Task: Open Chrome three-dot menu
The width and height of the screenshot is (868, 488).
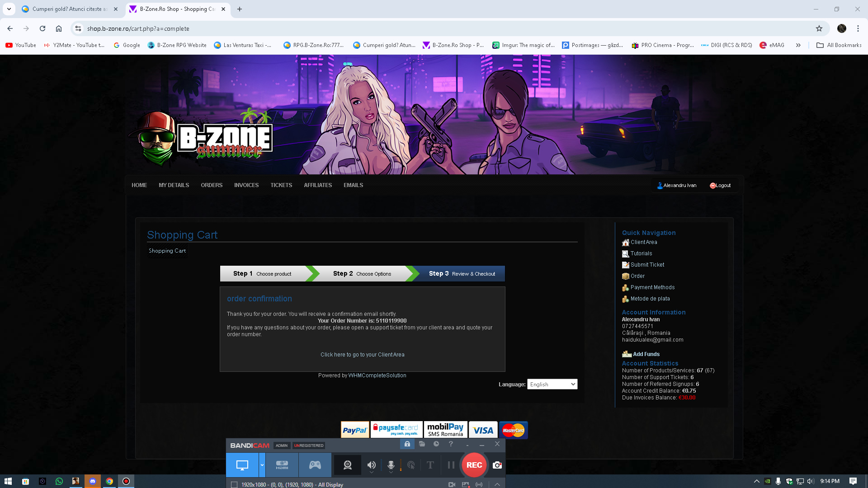Action: [858, 28]
